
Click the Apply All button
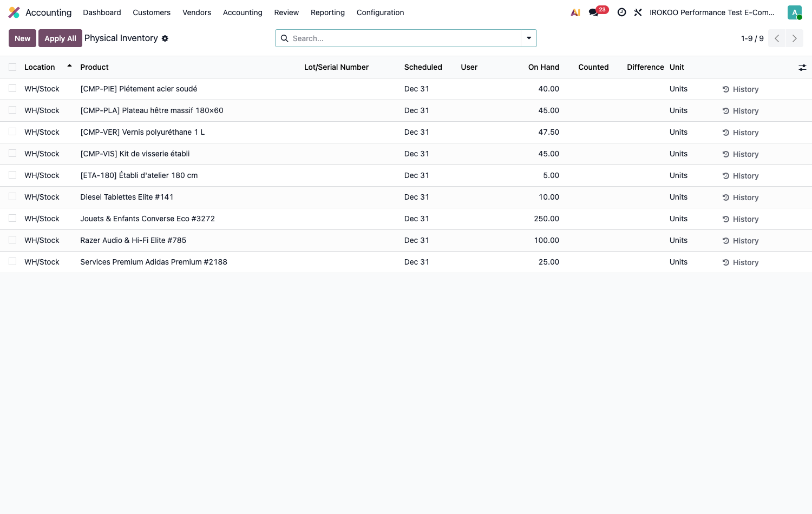point(60,38)
